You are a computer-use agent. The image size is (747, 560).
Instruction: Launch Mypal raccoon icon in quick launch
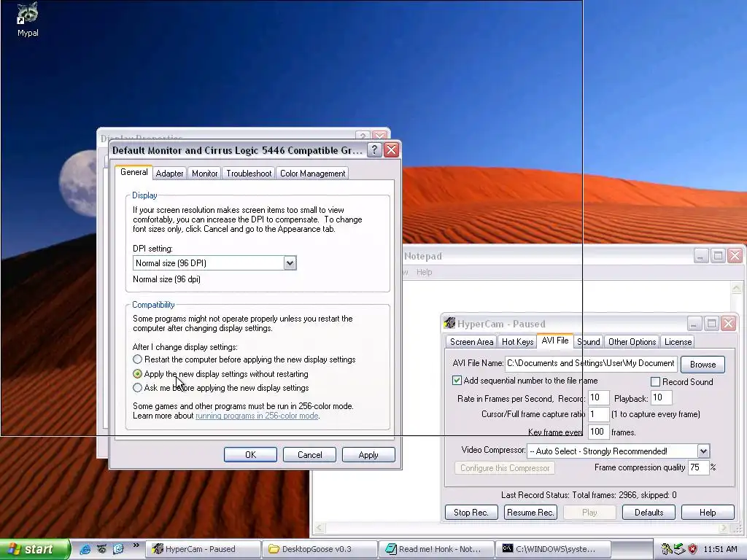(x=102, y=549)
